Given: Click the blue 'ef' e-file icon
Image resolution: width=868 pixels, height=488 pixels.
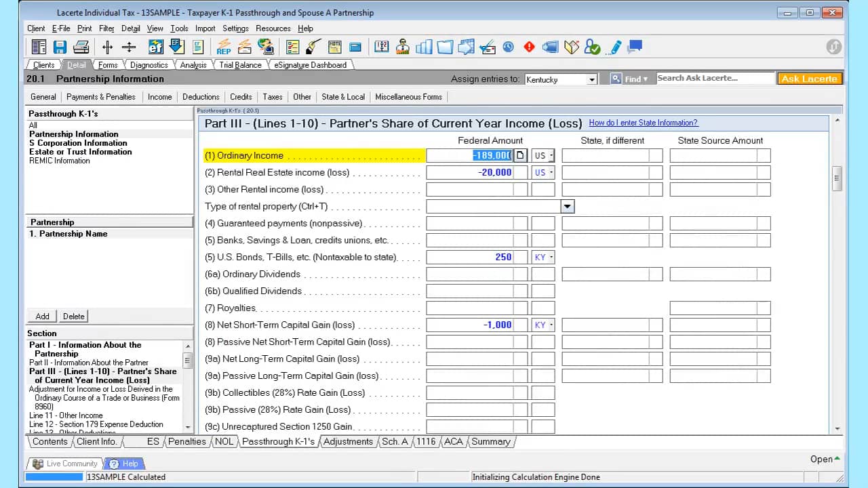Looking at the screenshot, I should [155, 47].
